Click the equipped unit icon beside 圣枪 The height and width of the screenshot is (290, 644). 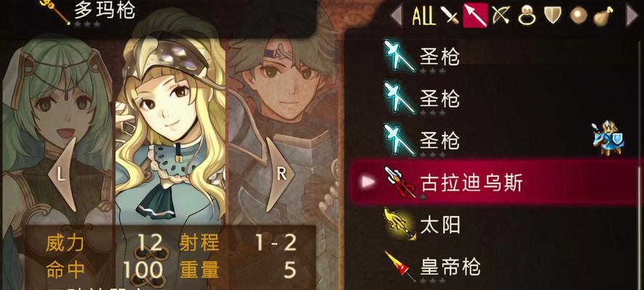click(609, 138)
